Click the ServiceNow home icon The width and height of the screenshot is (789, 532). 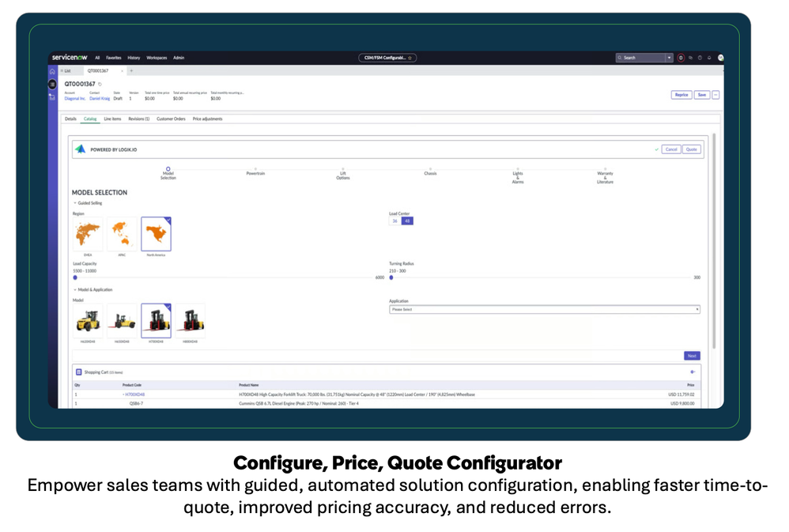coord(52,71)
